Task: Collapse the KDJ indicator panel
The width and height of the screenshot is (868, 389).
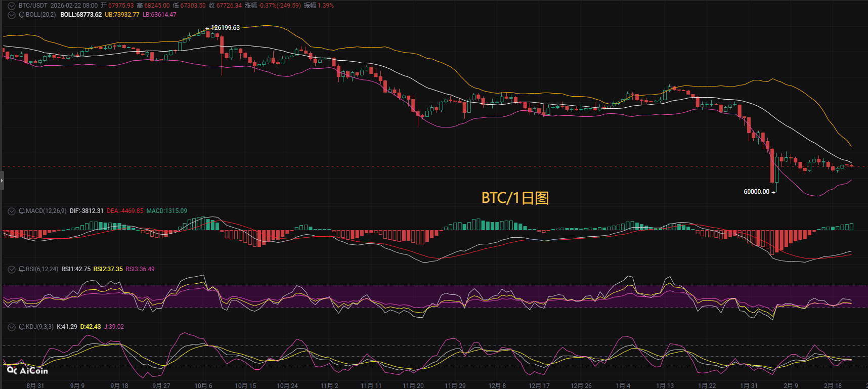Action: (x=12, y=327)
